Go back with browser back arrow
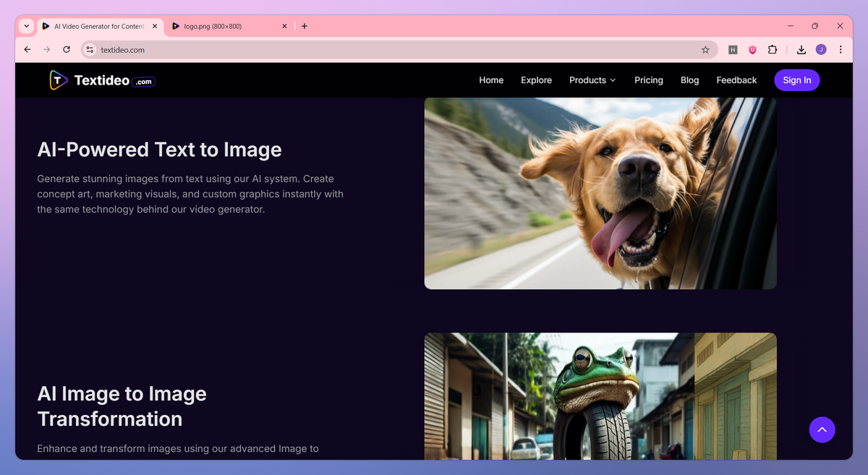 (27, 50)
